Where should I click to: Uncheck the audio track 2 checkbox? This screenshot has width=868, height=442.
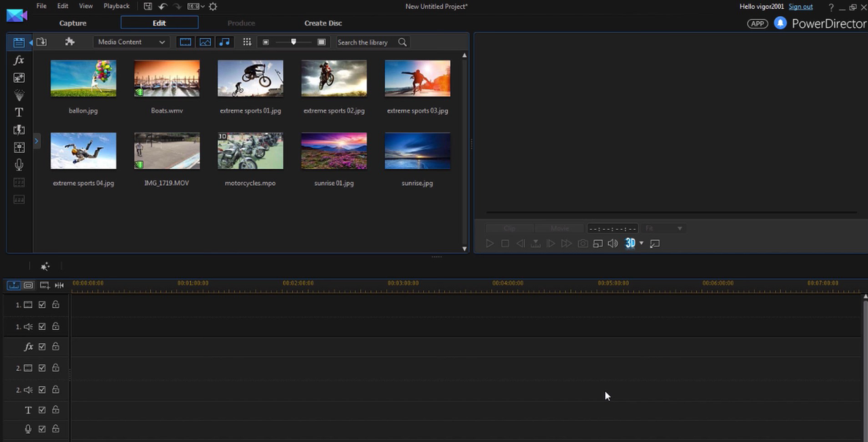42,390
